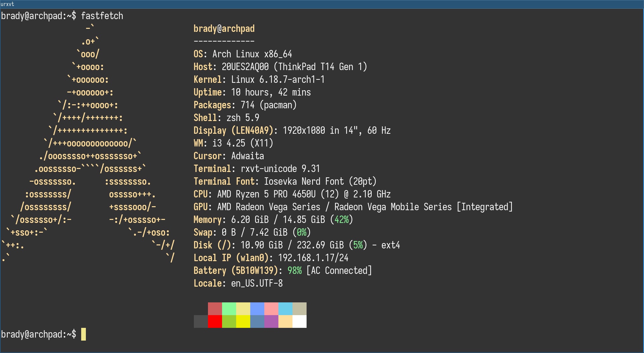The image size is (644, 353).
Task: Click the 'Iosevka Nerd Font (20pt)' value
Action: point(320,181)
